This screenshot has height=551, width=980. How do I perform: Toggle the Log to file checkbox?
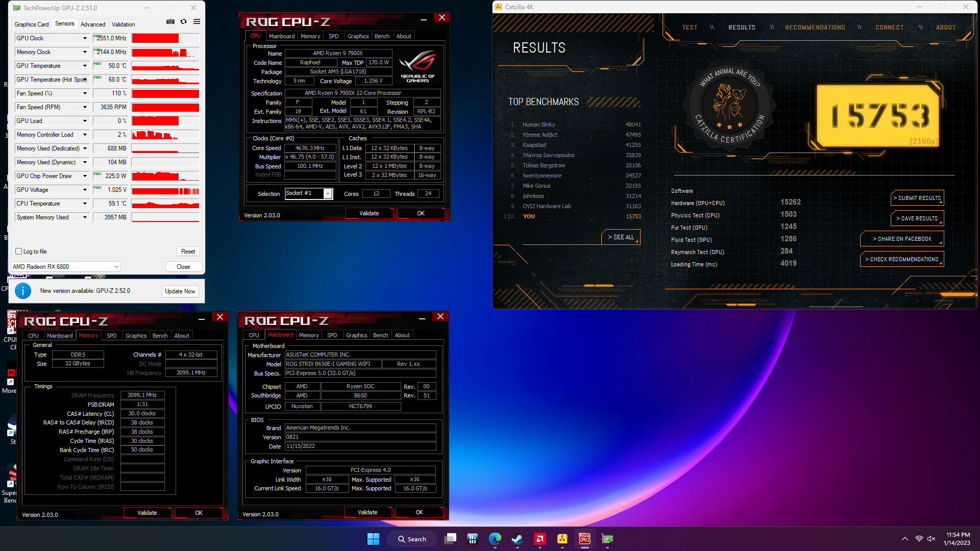(19, 252)
